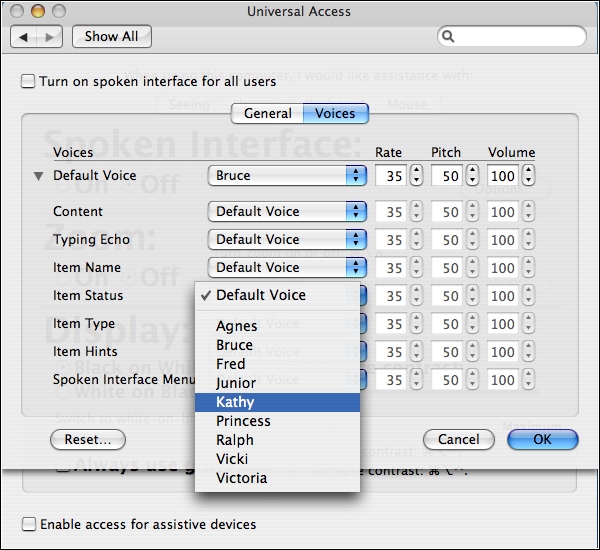Click the Cancel button
Viewport: 600px width, 550px height.
[458, 439]
